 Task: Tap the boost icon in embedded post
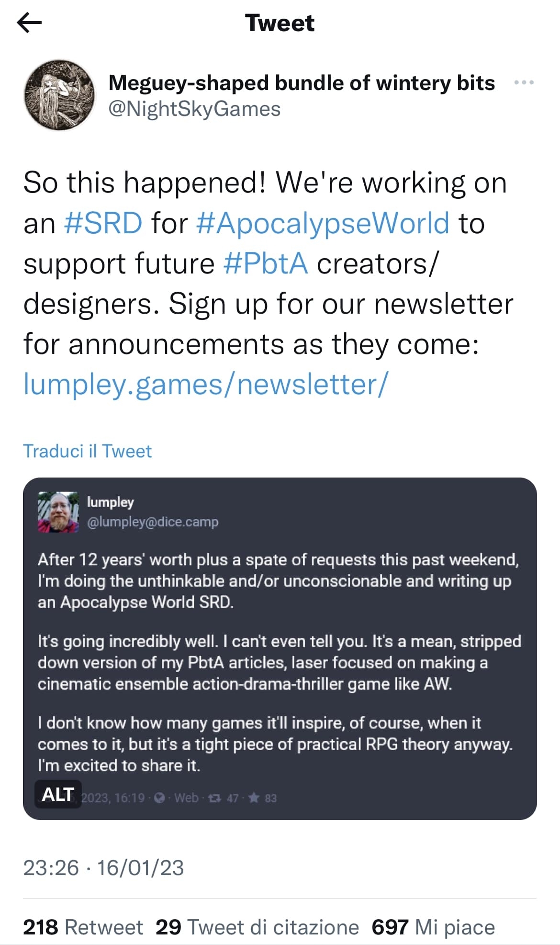click(x=215, y=798)
